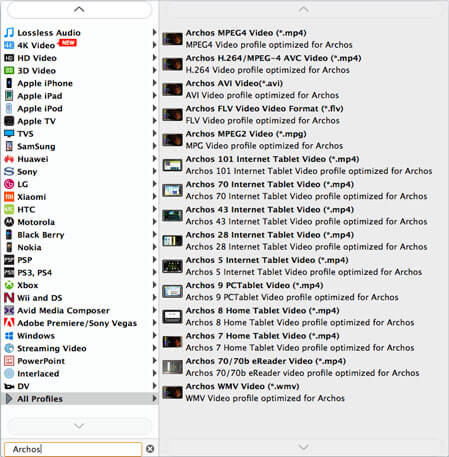Click the HD Video category icon
Screen dimensions: 449x457
pyautogui.click(x=9, y=58)
